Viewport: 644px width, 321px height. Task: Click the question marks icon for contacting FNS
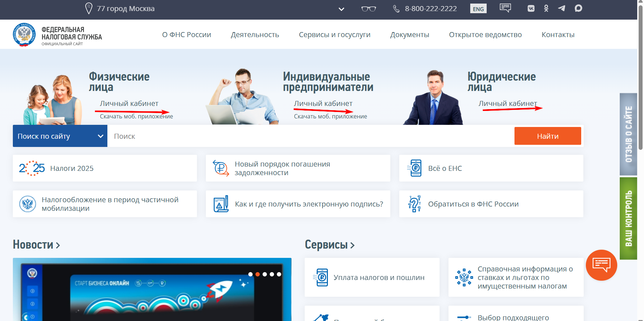(x=414, y=204)
